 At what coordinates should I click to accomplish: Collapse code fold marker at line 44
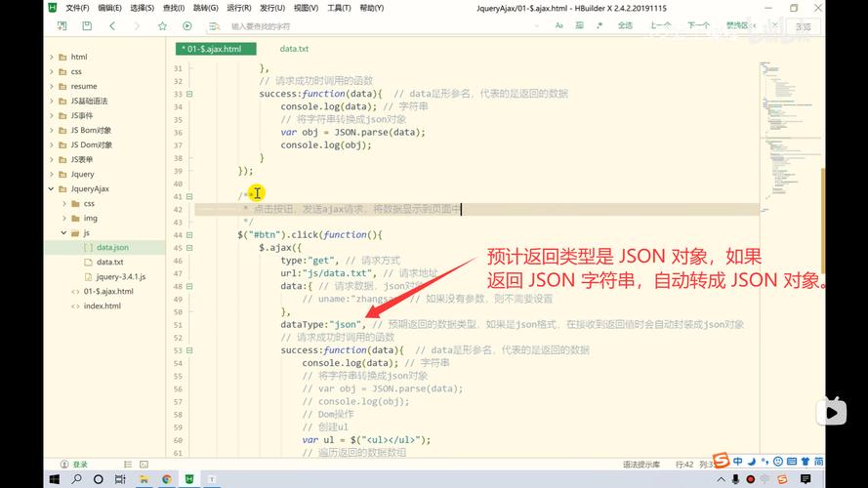(x=189, y=235)
